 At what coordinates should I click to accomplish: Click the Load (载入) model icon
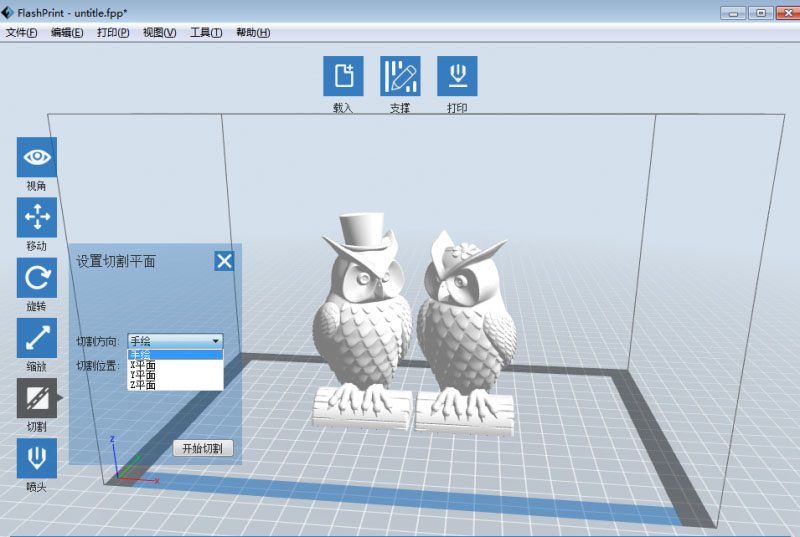tap(343, 76)
